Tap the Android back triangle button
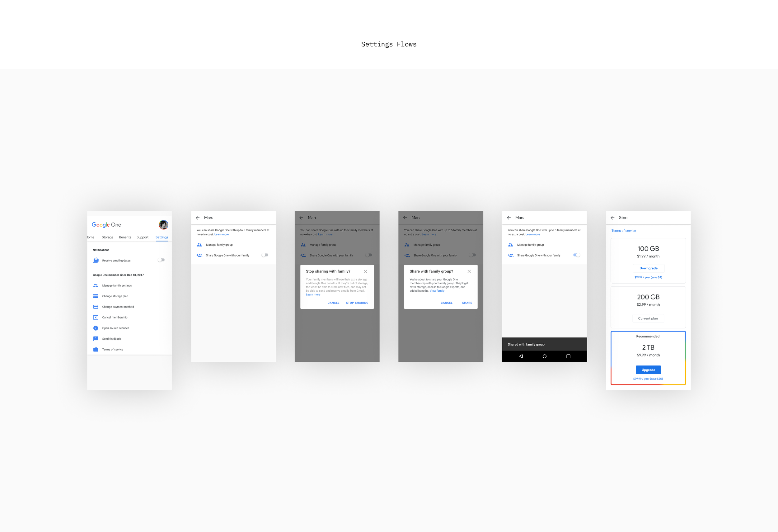The height and width of the screenshot is (532, 778). tap(521, 356)
